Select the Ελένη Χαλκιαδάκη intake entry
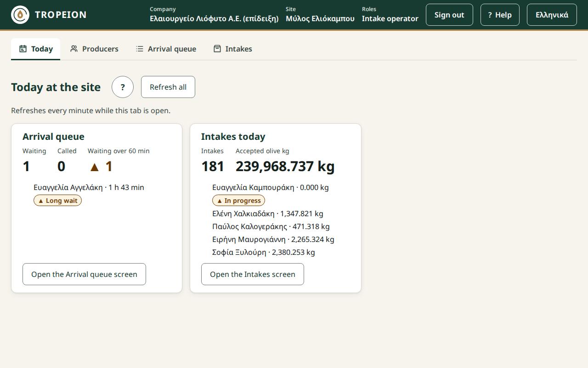This screenshot has height=368, width=588. 268,213
